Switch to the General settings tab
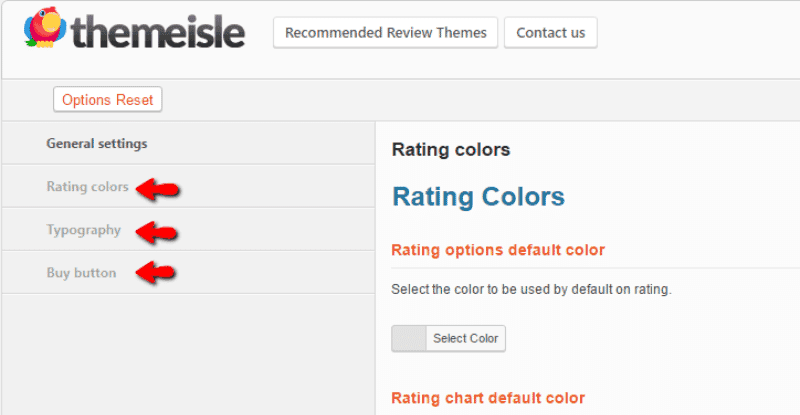Screen dimensions: 800x415 [97, 144]
